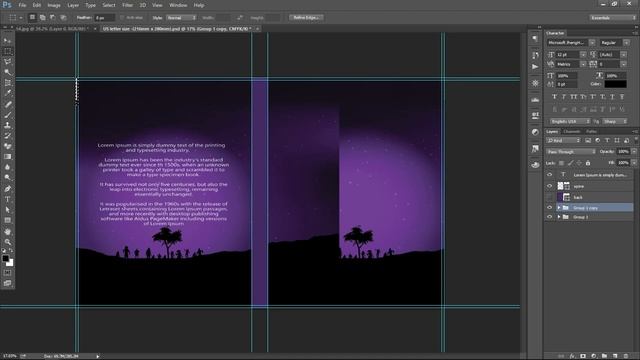640x360 pixels.
Task: Show the back layer
Action: coord(549,197)
